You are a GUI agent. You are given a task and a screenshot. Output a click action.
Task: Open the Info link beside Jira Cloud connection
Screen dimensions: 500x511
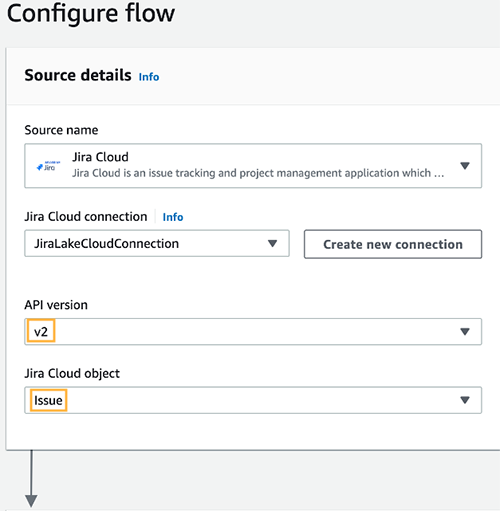coord(173,217)
